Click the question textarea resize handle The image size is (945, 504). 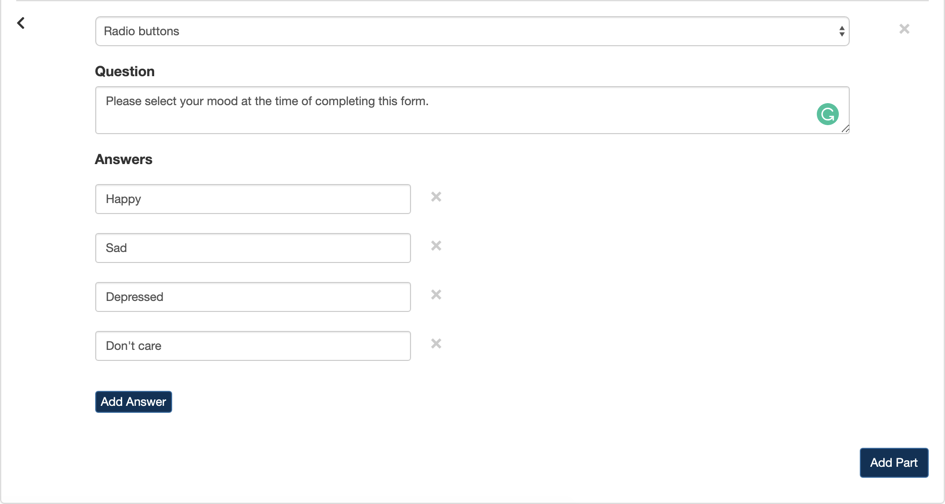845,129
